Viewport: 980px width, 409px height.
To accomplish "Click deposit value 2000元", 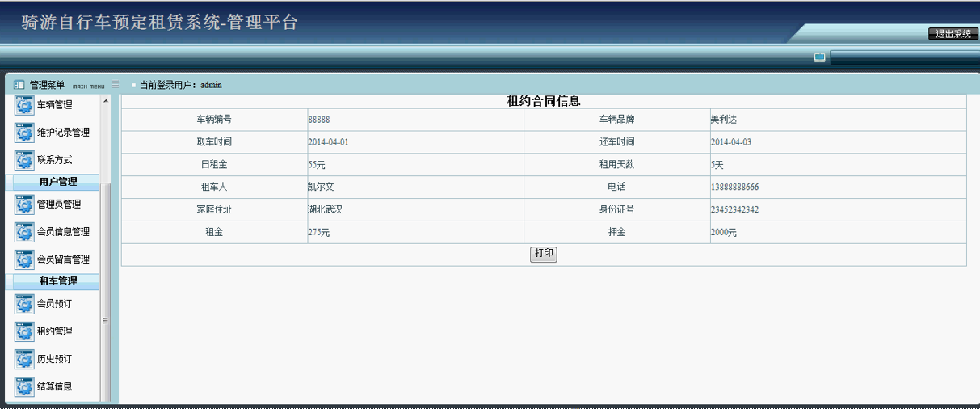I will [724, 233].
